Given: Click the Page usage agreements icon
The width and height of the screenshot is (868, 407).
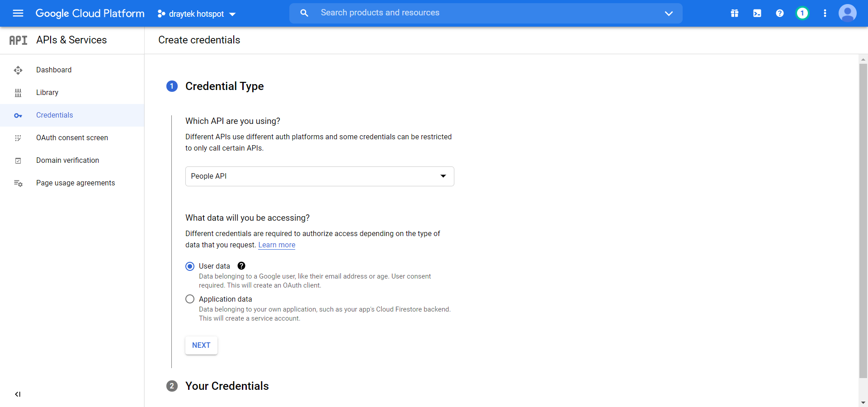Looking at the screenshot, I should click(x=18, y=183).
